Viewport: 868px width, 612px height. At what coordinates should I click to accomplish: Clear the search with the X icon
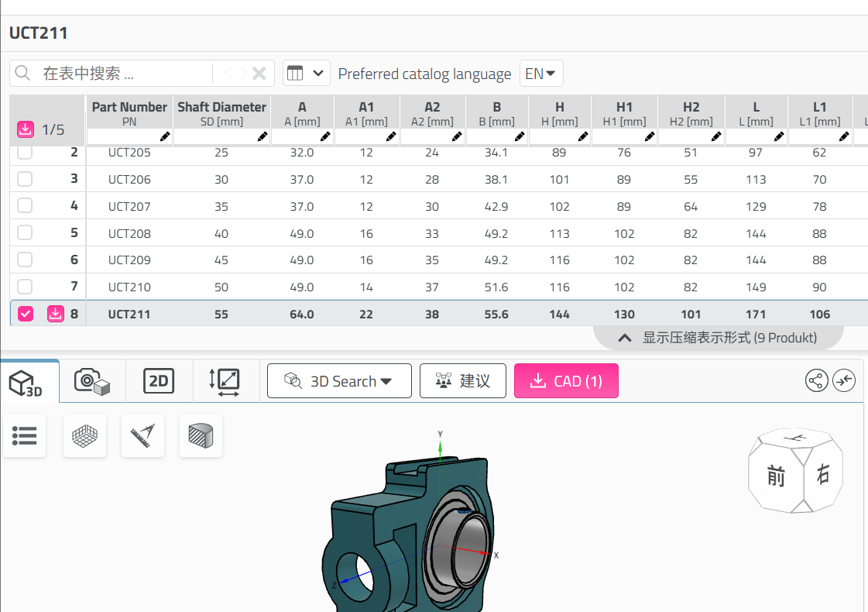click(259, 73)
